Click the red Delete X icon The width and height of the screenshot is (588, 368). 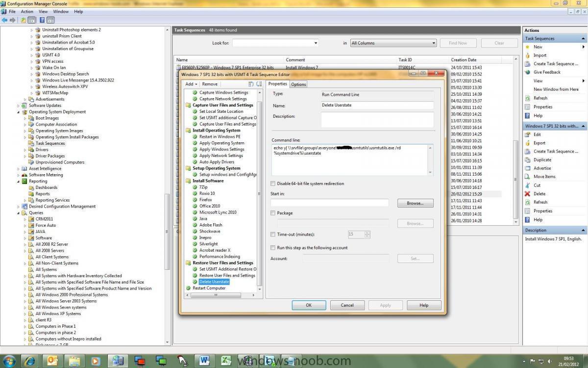pos(527,194)
